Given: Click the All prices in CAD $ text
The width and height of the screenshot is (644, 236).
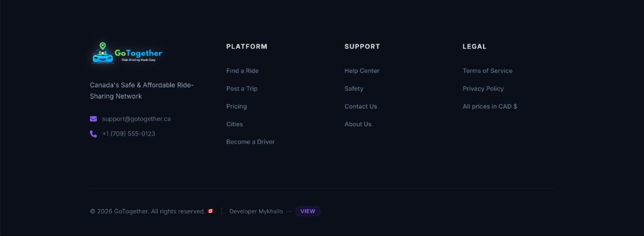Looking at the screenshot, I should coord(490,107).
